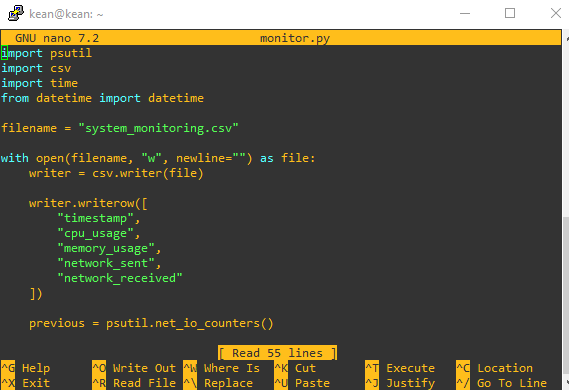The width and height of the screenshot is (569, 390).
Task: Click the monitor.py file name in header
Action: (x=295, y=38)
